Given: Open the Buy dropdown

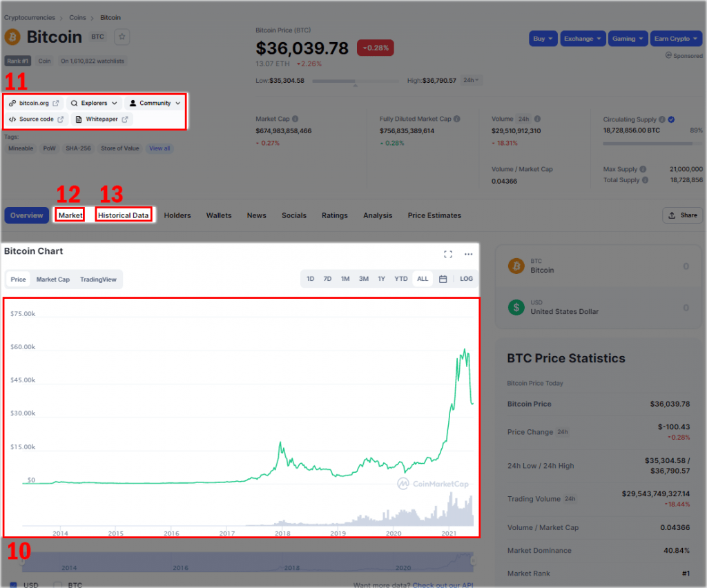Looking at the screenshot, I should [x=543, y=39].
